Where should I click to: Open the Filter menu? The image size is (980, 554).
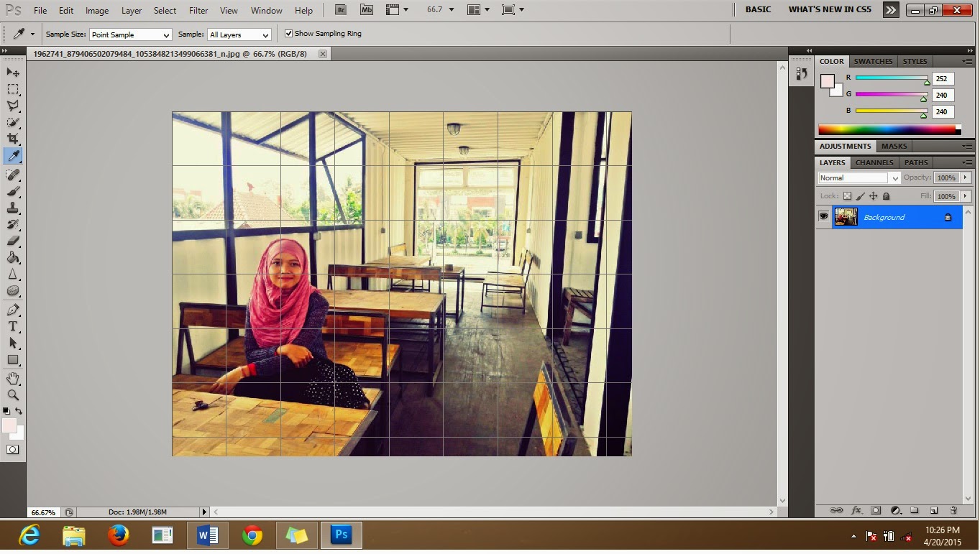198,10
